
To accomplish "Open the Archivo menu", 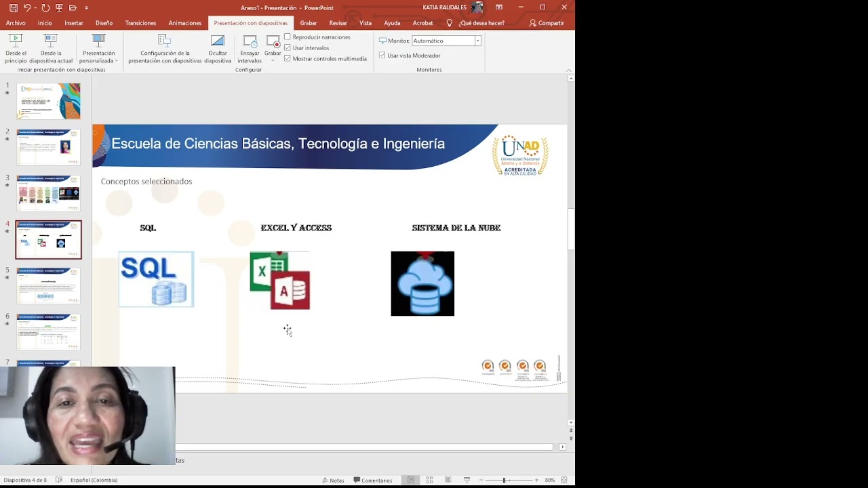I will (x=16, y=23).
